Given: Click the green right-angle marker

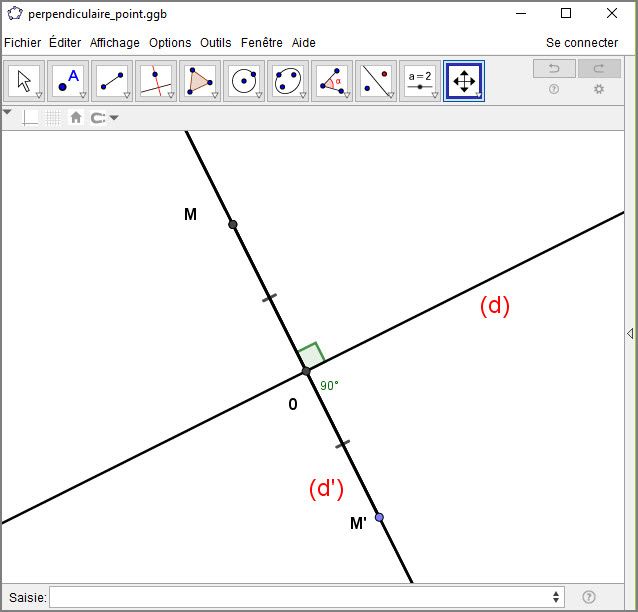Looking at the screenshot, I should [x=312, y=355].
